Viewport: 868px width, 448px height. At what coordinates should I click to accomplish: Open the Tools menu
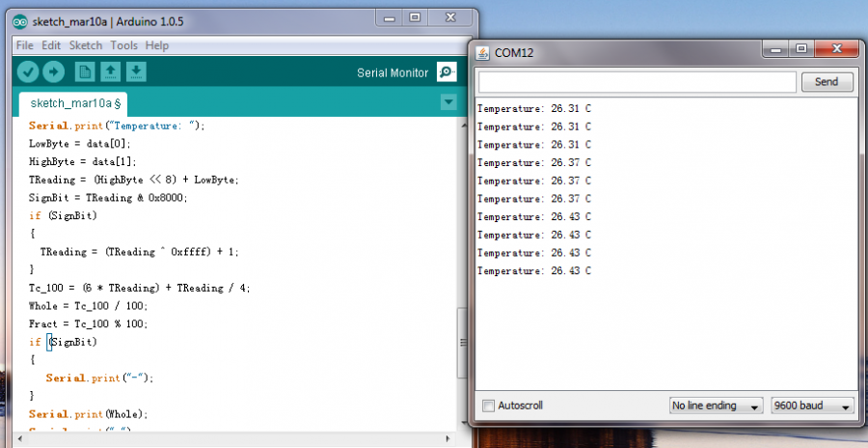pos(123,45)
